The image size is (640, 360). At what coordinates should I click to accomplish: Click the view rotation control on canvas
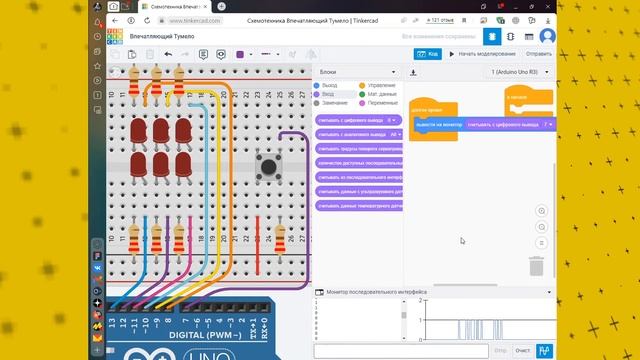tap(115, 72)
